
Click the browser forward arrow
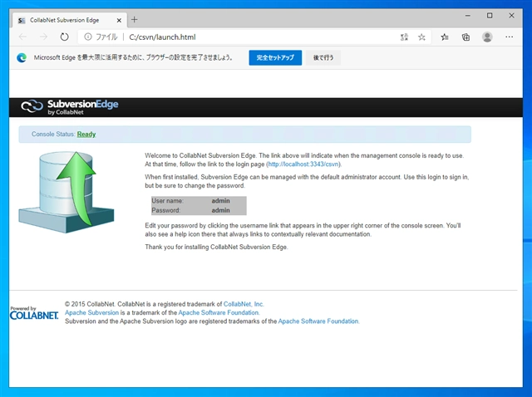pos(43,37)
